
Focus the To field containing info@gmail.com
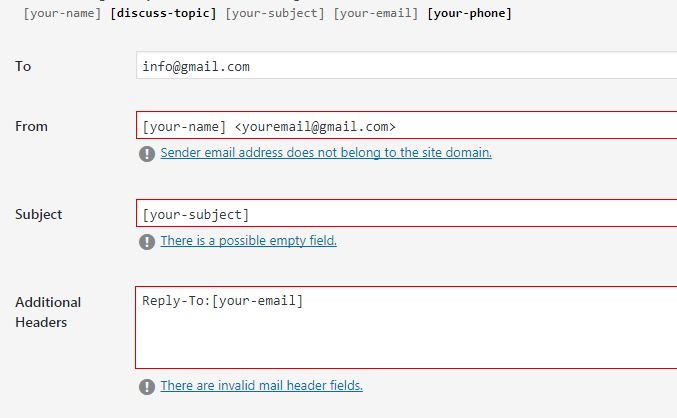click(x=406, y=65)
